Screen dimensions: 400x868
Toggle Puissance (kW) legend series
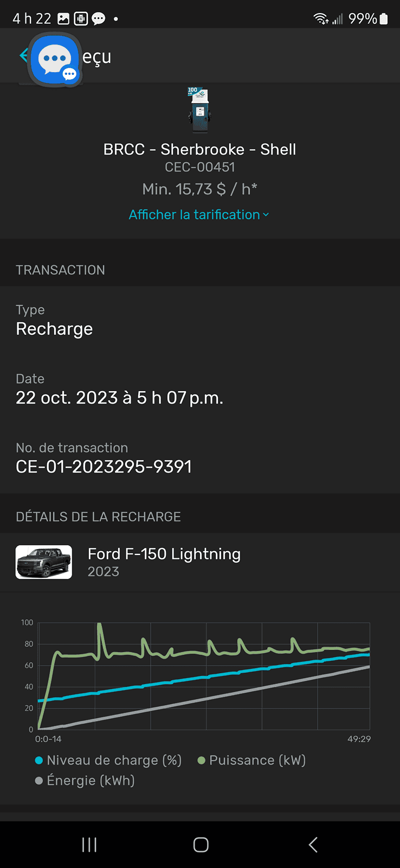(x=252, y=761)
